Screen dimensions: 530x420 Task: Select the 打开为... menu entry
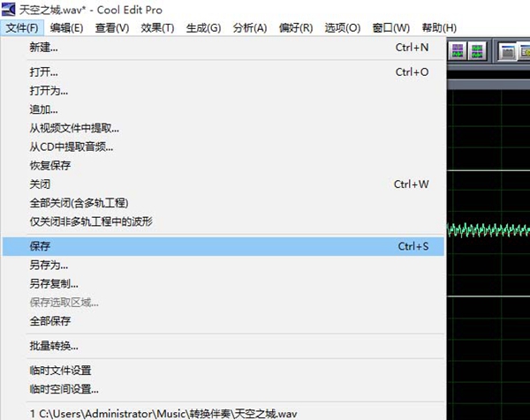click(223, 91)
